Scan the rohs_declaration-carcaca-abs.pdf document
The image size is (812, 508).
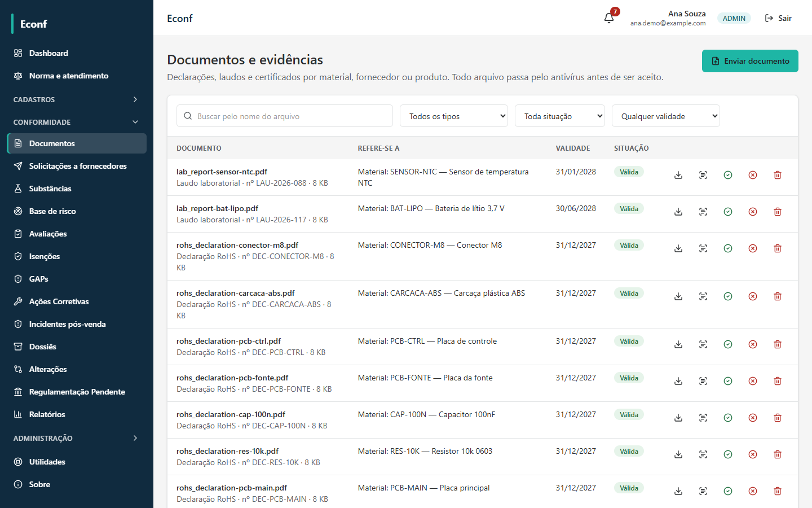(x=703, y=296)
